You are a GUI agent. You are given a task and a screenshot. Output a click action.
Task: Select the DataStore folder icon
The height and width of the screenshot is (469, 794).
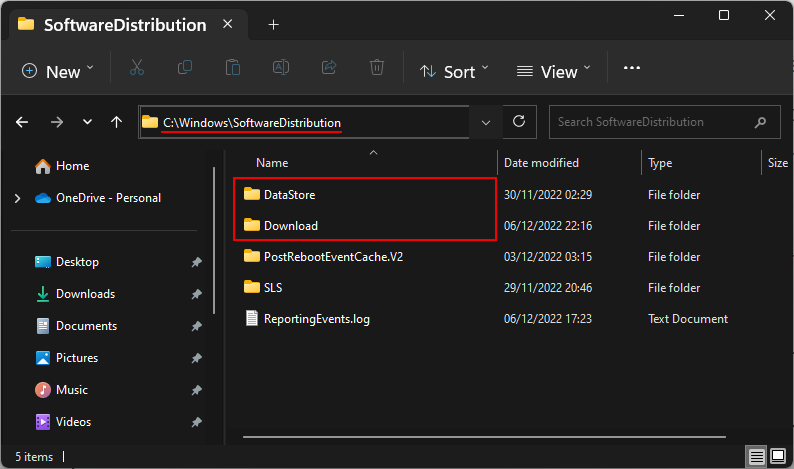pos(252,194)
